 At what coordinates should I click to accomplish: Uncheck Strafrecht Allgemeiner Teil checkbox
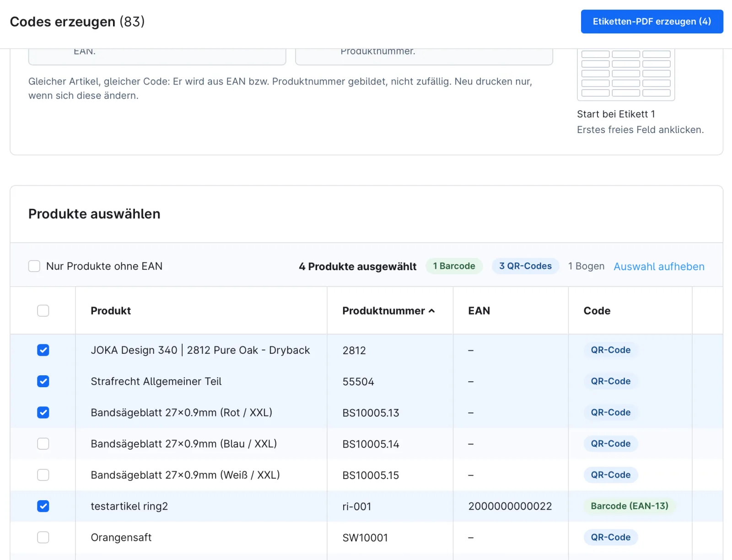click(x=43, y=381)
